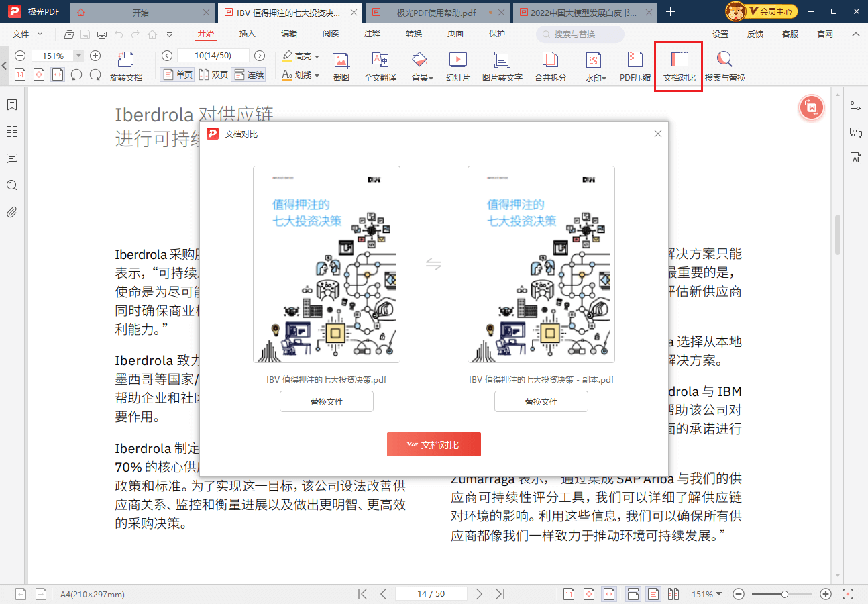Click the orange convert-to-Word floating icon

pyautogui.click(x=812, y=107)
